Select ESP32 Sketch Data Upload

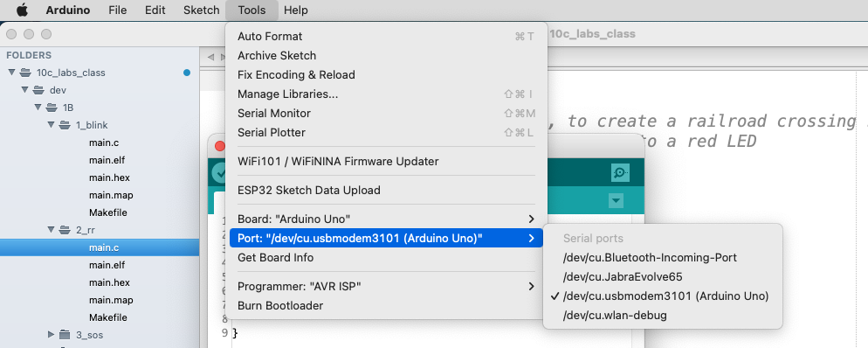pos(386,190)
